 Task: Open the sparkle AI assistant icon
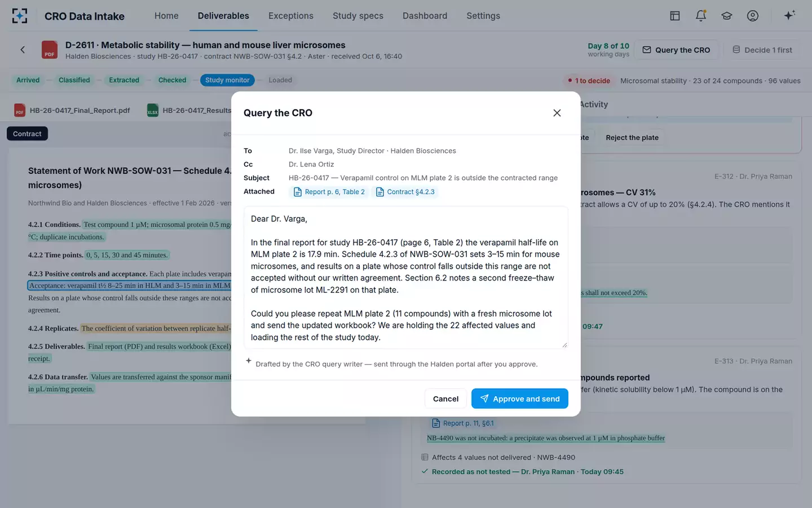789,15
